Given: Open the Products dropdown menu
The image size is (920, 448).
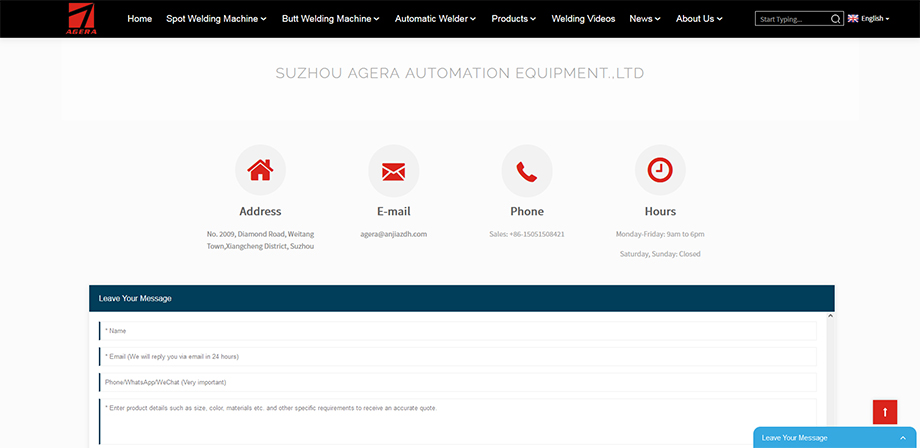Looking at the screenshot, I should (513, 19).
